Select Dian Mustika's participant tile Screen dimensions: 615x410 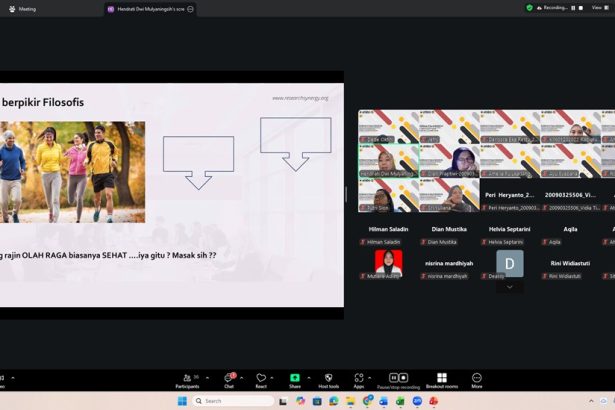449,236
